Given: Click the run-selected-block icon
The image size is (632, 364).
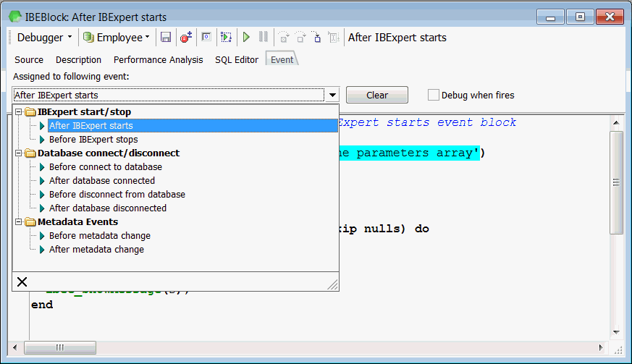Looking at the screenshot, I should (x=226, y=38).
